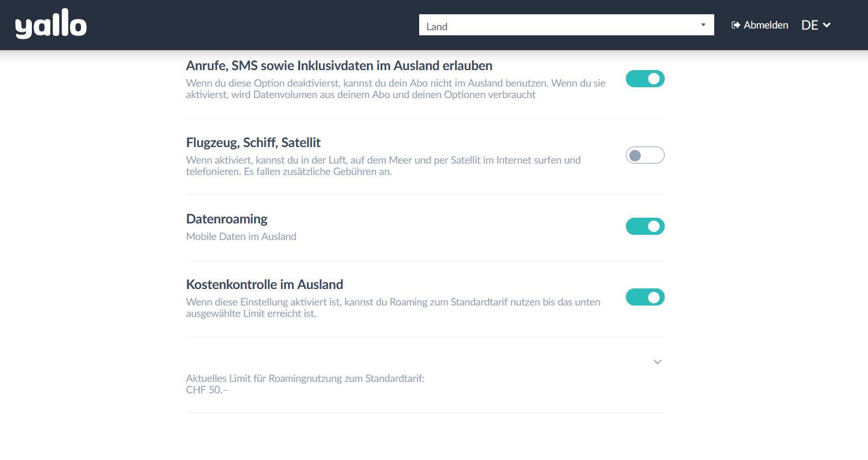Screen dimensions: 868x460
Task: Click the small arrow in the Land field
Action: tap(703, 25)
